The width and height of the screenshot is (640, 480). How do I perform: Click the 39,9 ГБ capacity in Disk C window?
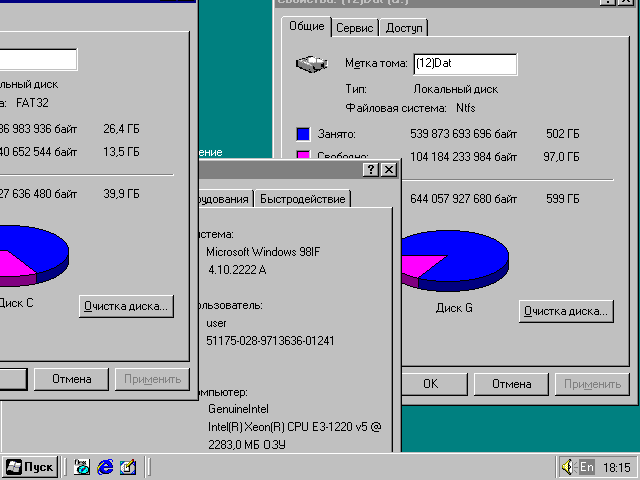(x=121, y=193)
